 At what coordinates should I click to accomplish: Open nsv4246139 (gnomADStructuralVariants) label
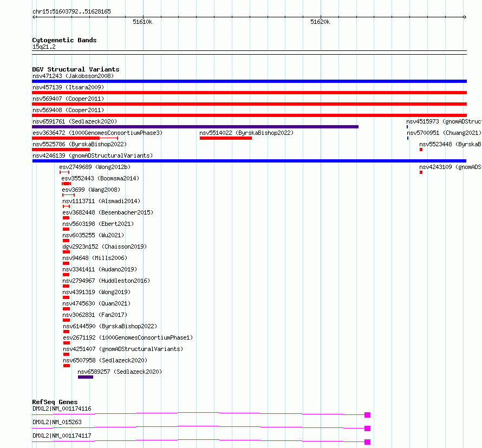pyautogui.click(x=93, y=155)
